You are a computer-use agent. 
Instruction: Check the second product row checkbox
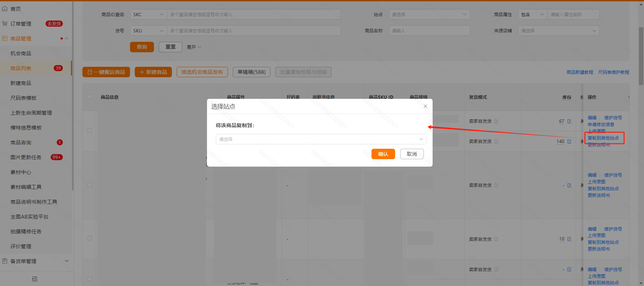coord(89,184)
